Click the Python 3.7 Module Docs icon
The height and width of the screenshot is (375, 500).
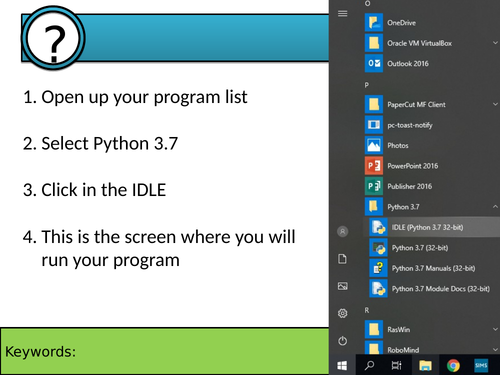coord(378,289)
